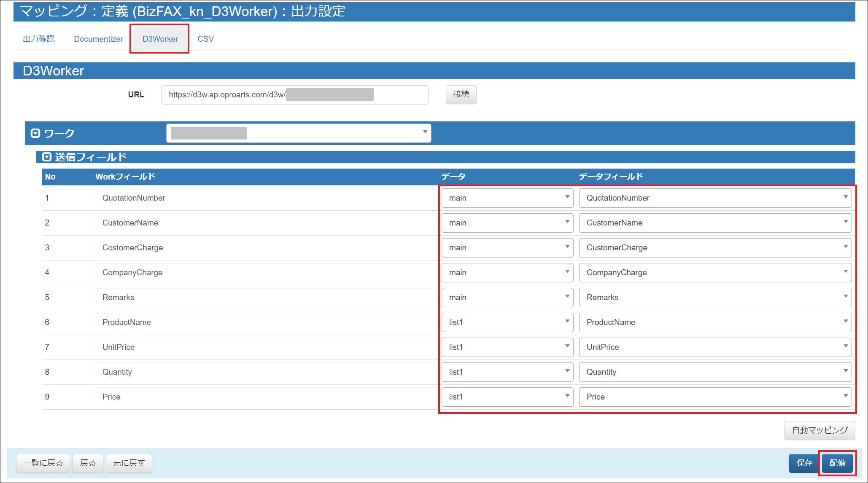Open data dropdown for QuotationNumber row
This screenshot has width=868, height=483.
pos(507,198)
